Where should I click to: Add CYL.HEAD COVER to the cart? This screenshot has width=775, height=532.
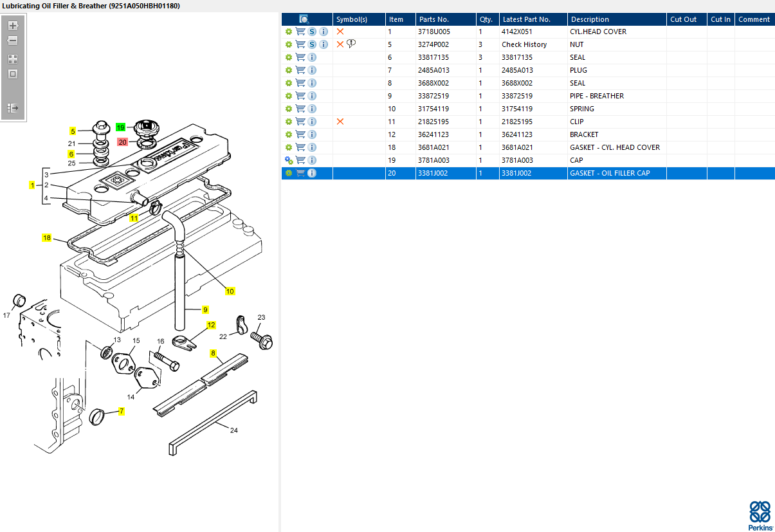300,32
